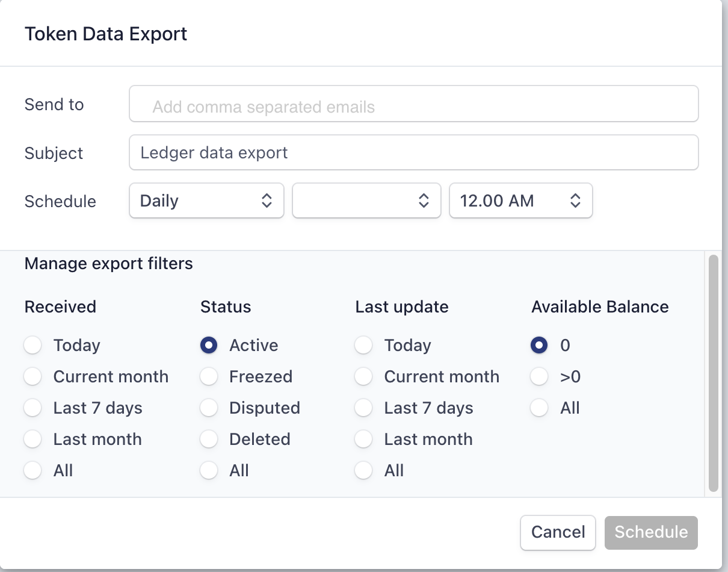728x572 pixels.
Task: Choose Current month under Received
Action: pyautogui.click(x=32, y=377)
